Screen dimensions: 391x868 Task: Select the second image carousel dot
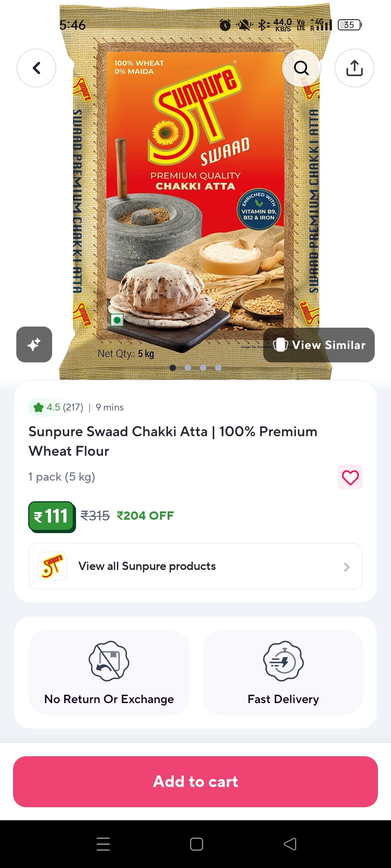pos(188,368)
